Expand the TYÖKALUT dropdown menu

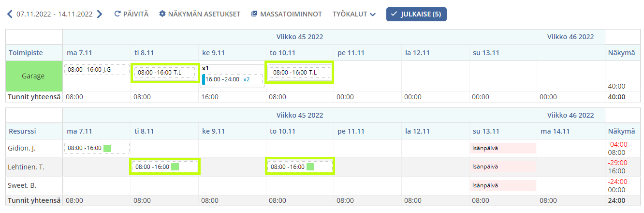354,14
